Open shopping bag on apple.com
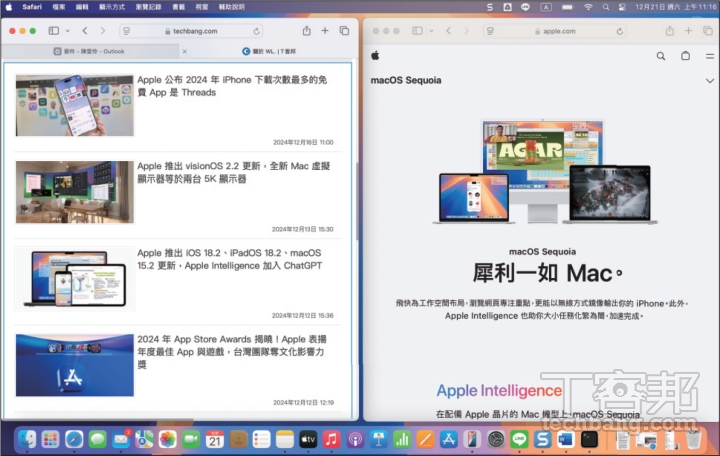Screen dimensions: 720x456 (685, 56)
